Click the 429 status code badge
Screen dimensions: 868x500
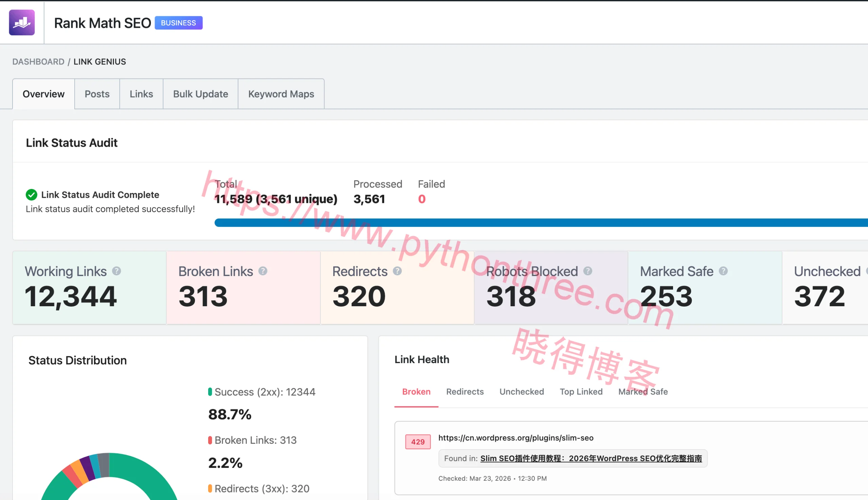point(418,442)
